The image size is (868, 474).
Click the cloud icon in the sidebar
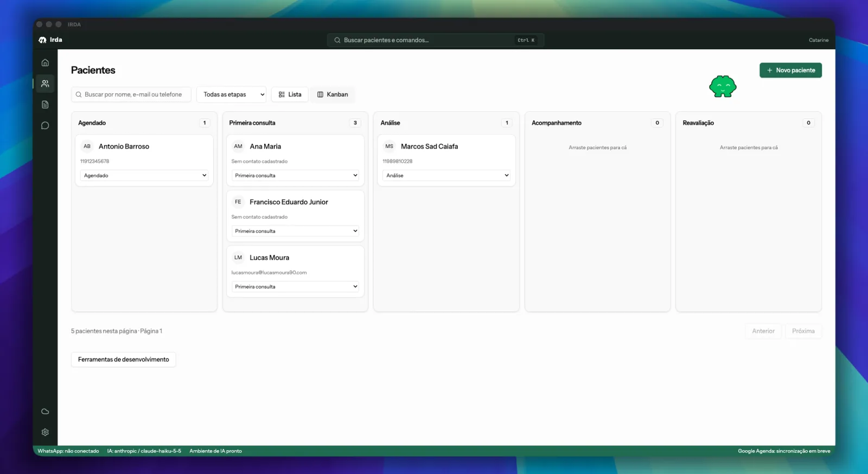[x=45, y=412]
